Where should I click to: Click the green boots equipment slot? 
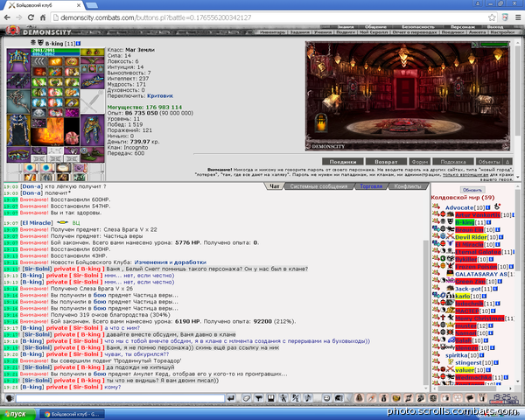[x=92, y=155]
